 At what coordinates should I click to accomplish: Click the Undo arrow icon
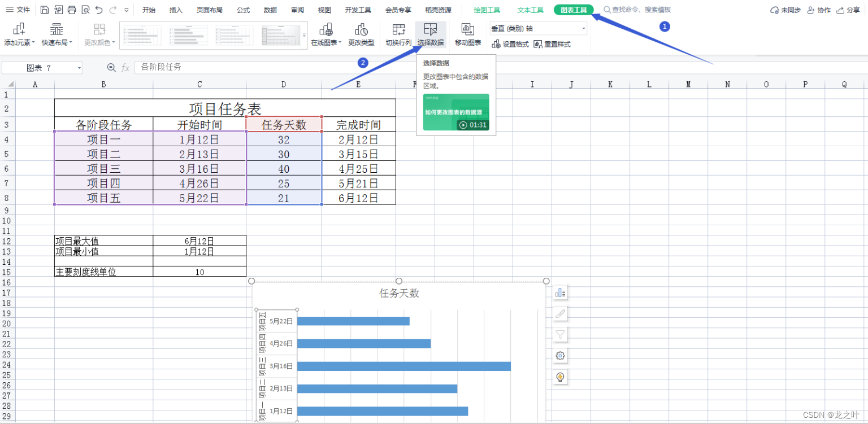pos(99,10)
